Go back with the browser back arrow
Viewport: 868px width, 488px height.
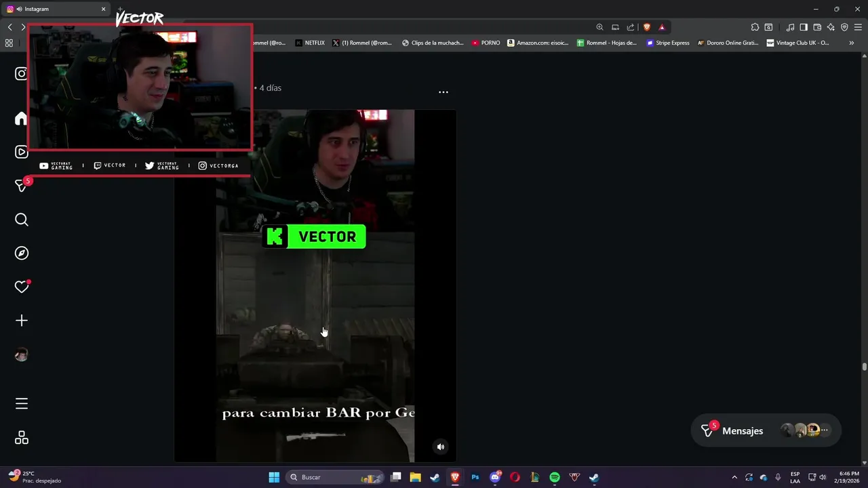9,27
